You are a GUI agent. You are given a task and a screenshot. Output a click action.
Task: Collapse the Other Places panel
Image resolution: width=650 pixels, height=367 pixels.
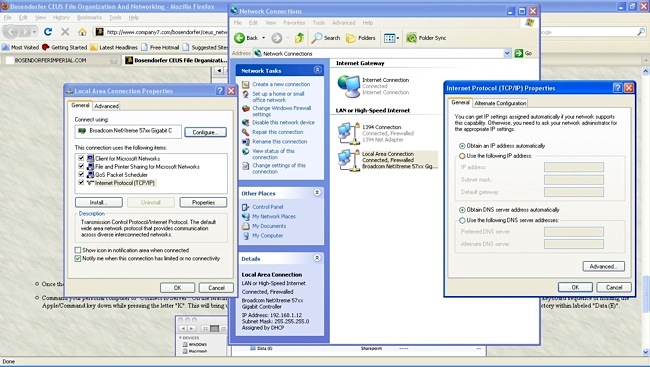click(x=318, y=192)
